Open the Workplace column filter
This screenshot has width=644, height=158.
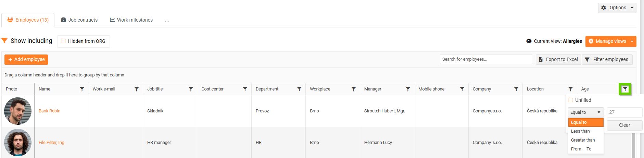pos(353,89)
